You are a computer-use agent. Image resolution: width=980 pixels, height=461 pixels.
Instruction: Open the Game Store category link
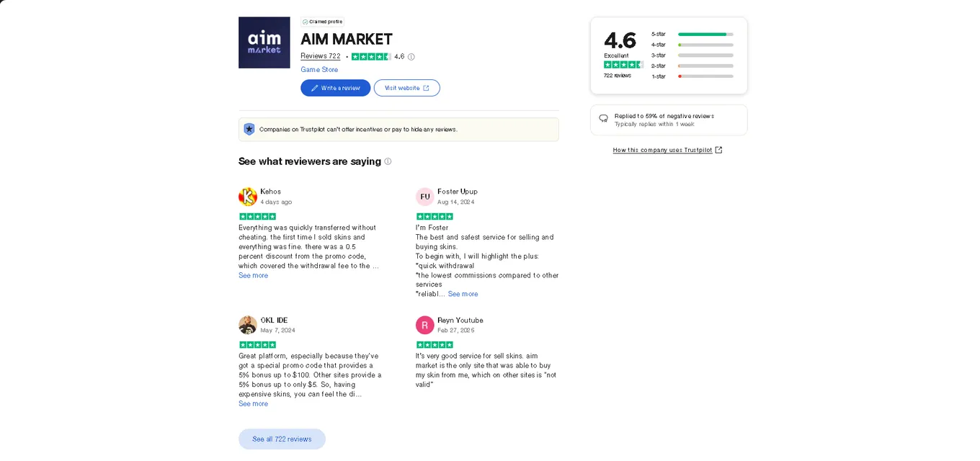coord(319,70)
